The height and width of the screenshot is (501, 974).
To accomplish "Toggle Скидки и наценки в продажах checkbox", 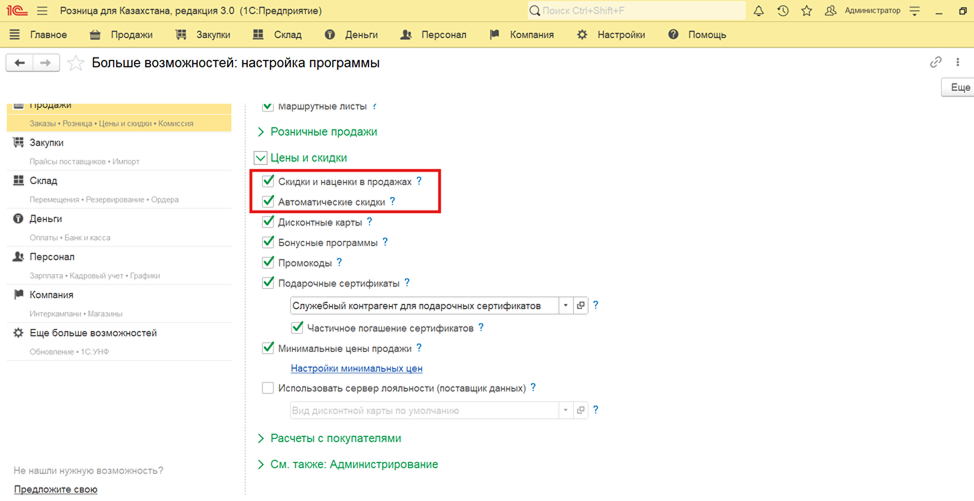I will (268, 181).
